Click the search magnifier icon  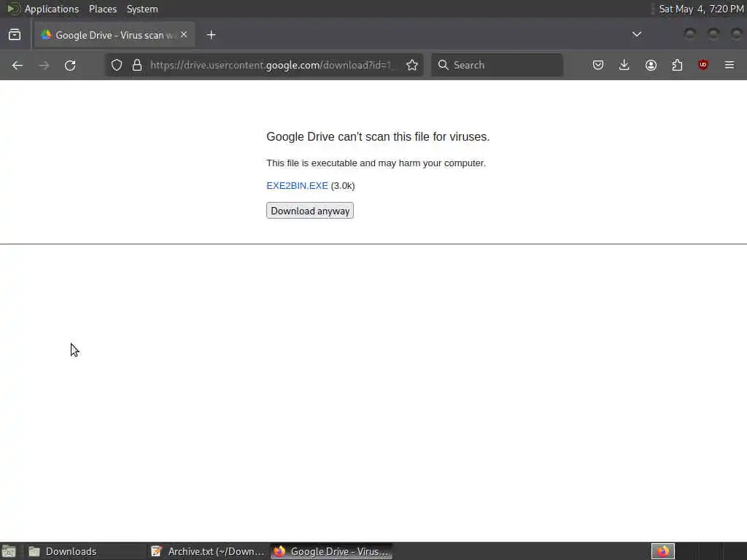pos(443,65)
